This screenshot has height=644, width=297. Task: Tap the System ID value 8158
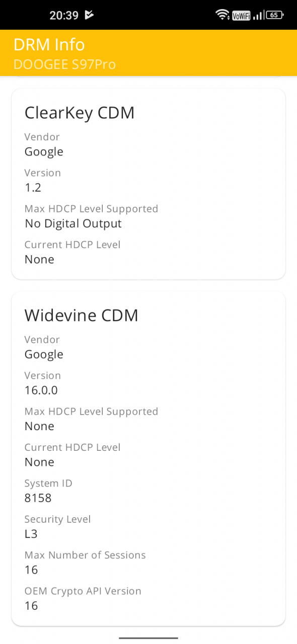[38, 498]
